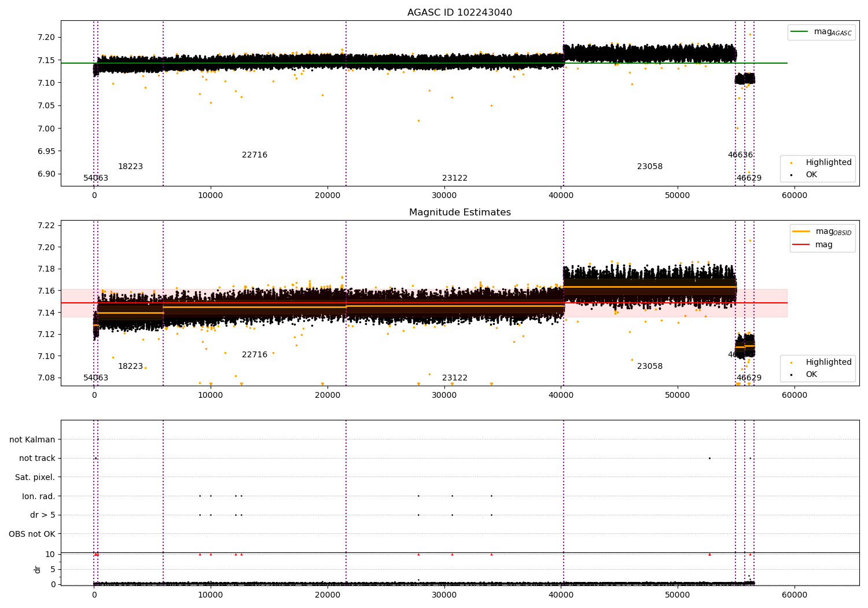Click the 7.20 tick on AGASC ID y-axis
Screen dimensions: 868x608
pyautogui.click(x=46, y=38)
